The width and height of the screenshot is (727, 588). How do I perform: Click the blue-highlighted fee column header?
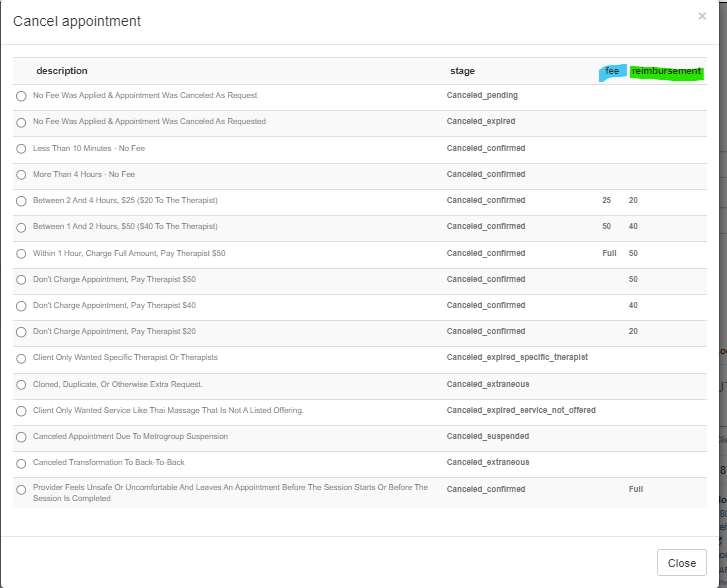point(612,71)
